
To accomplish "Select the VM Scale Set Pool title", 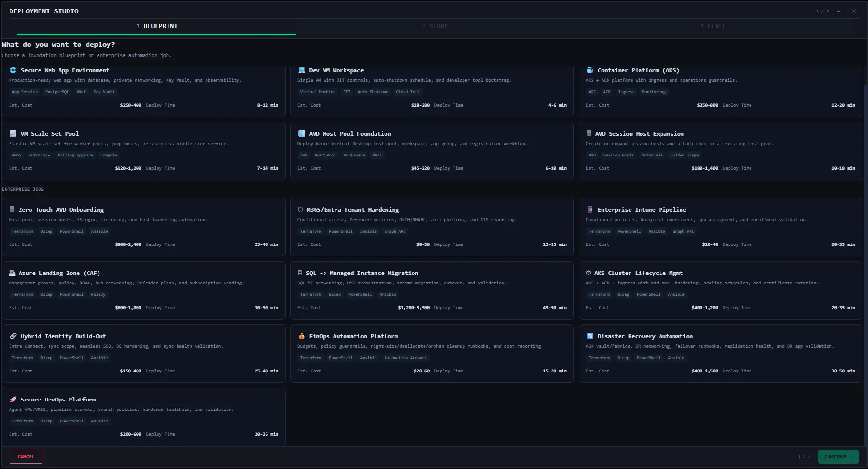I will [49, 134].
